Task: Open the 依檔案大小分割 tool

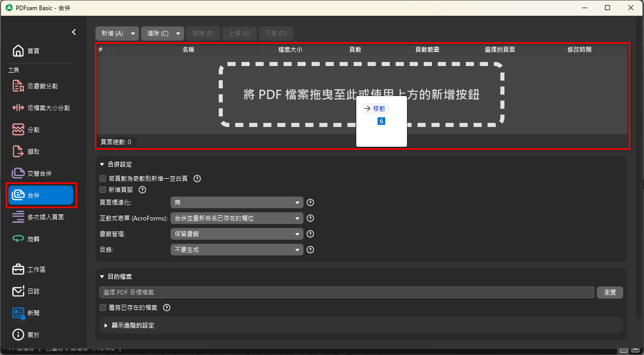Action: [41, 108]
